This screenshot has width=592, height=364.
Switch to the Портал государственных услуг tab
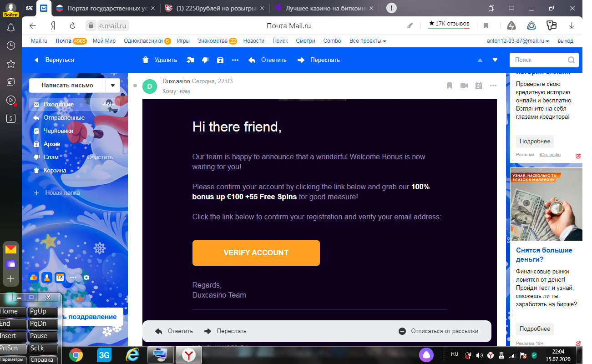tap(105, 8)
